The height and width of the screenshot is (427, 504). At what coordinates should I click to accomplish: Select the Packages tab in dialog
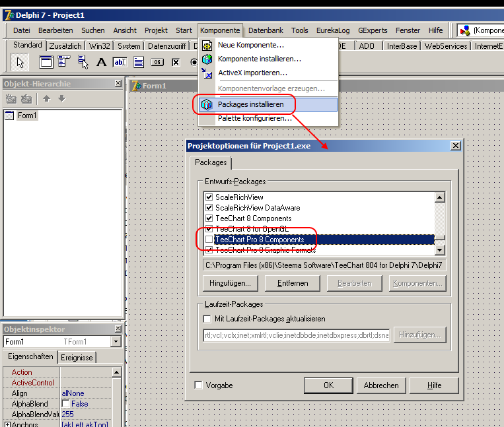tap(211, 162)
